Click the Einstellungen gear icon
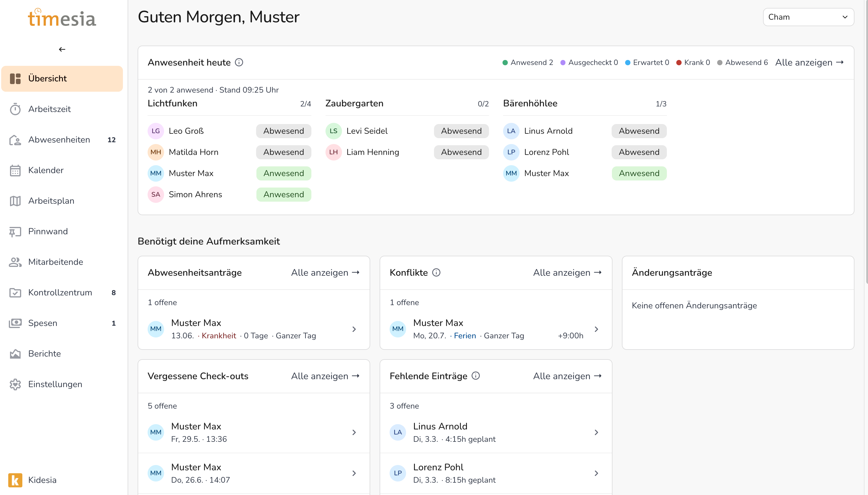This screenshot has height=495, width=868. [x=15, y=384]
